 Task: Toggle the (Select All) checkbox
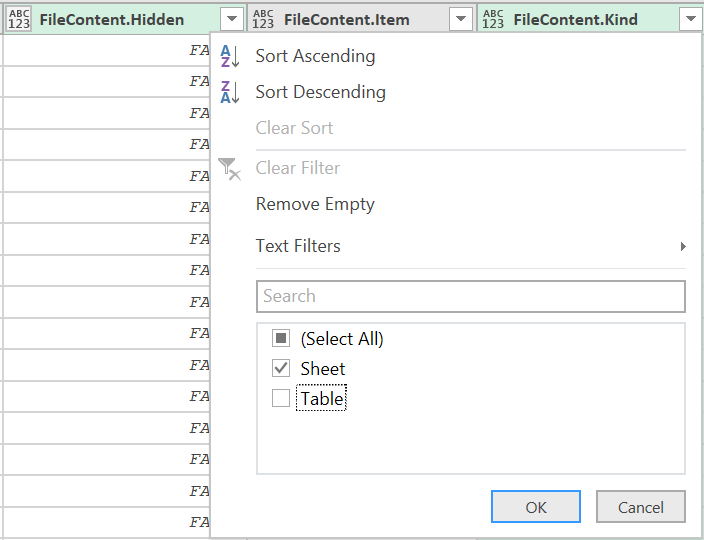click(281, 338)
